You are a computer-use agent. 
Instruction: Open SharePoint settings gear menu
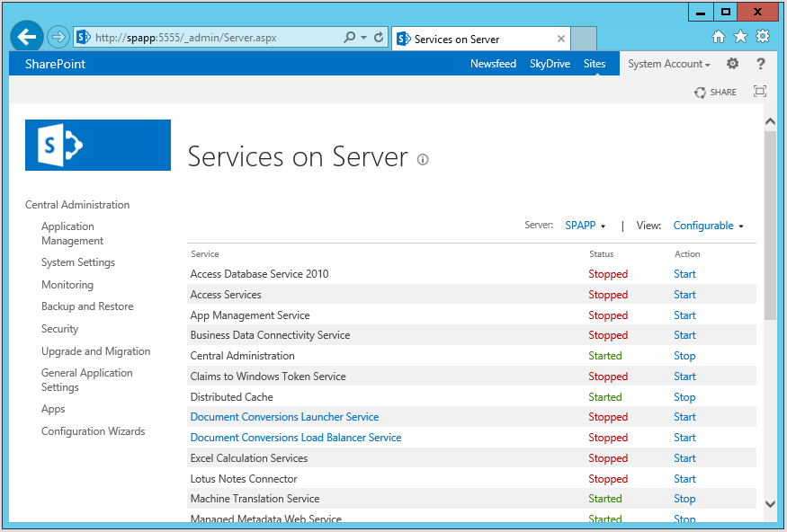pos(733,64)
